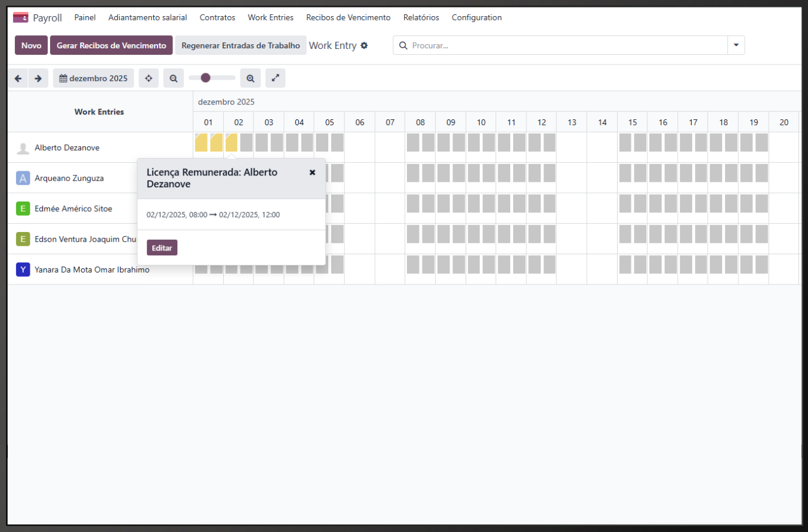Viewport: 808px width, 532px height.
Task: Click the Payroll app logo icon
Action: pyautogui.click(x=21, y=17)
